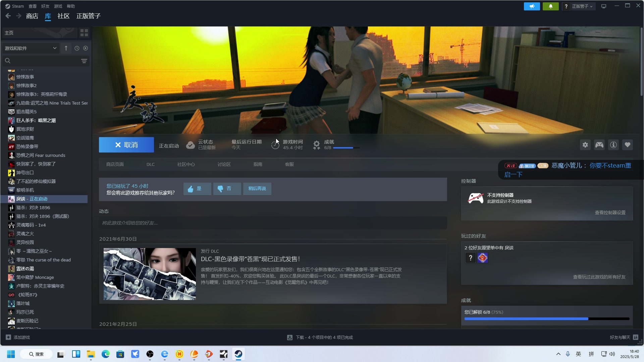
Task: Switch library to grid view icon
Action: tap(84, 33)
